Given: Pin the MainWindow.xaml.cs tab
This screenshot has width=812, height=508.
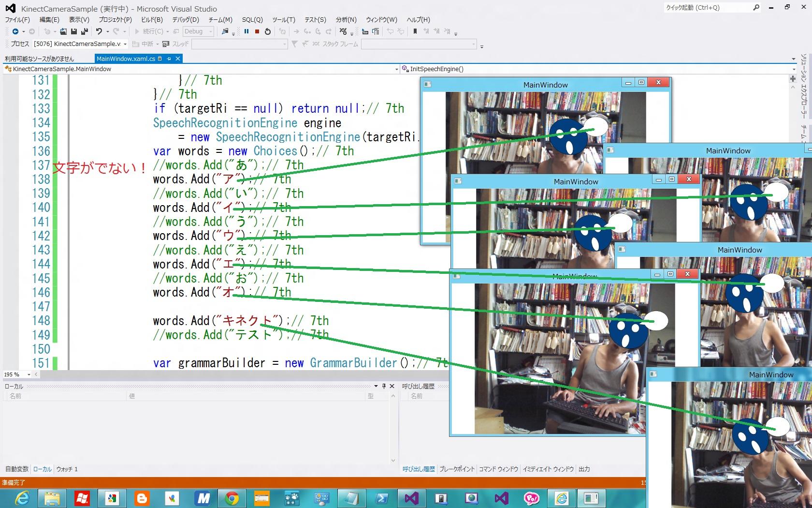Looking at the screenshot, I should click(x=169, y=59).
